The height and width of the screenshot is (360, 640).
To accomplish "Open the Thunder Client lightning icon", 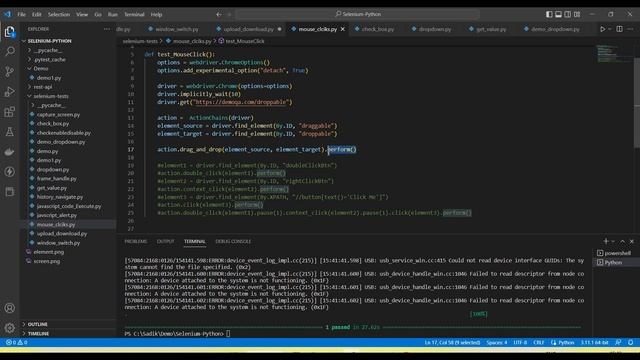I will (x=9, y=171).
